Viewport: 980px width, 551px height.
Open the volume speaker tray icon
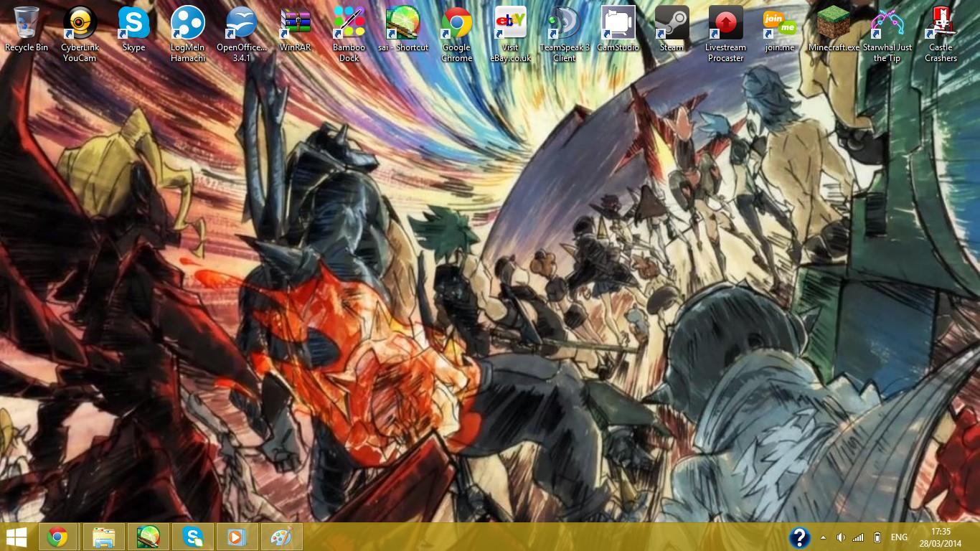pyautogui.click(x=840, y=537)
